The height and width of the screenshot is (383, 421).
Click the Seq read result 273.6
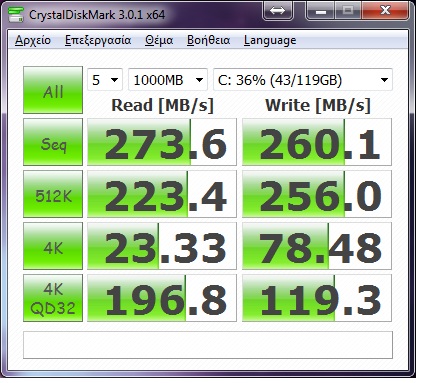pos(162,142)
